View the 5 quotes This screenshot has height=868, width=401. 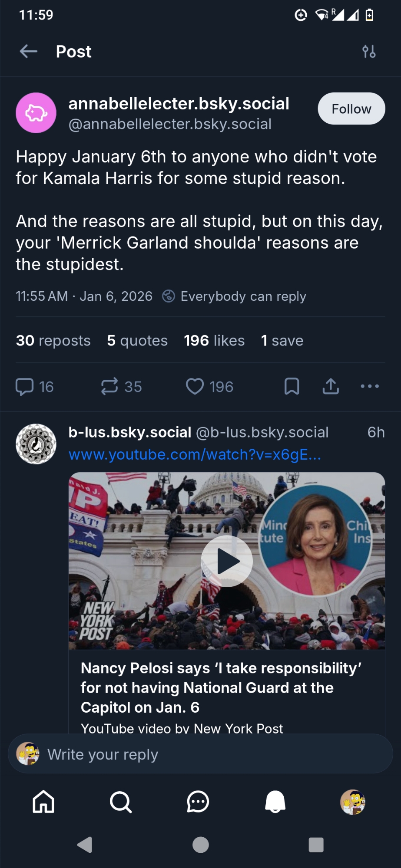tap(137, 341)
